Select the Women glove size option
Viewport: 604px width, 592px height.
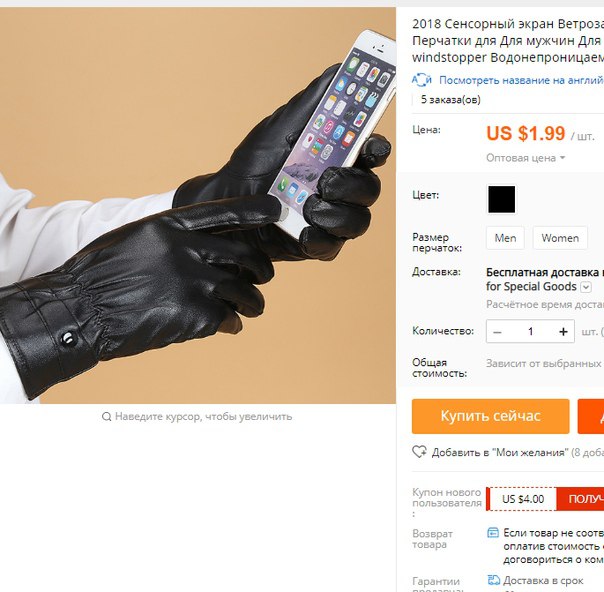[x=560, y=238]
